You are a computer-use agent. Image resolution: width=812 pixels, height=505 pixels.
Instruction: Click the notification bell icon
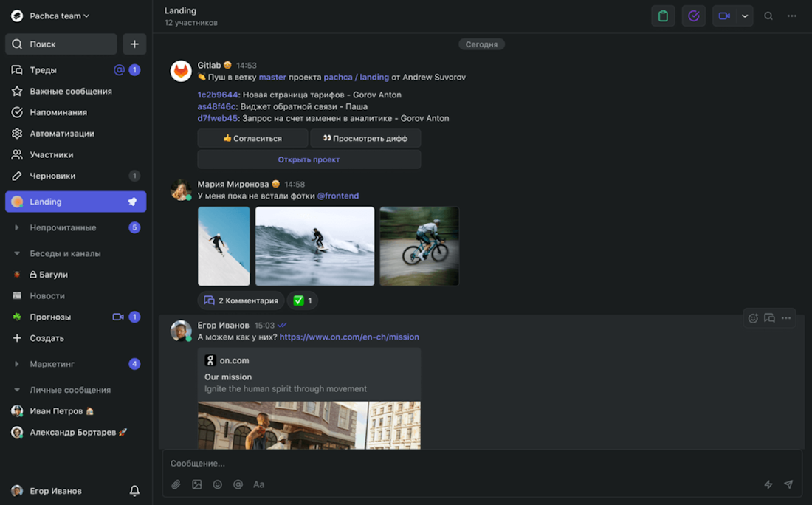[x=134, y=491]
